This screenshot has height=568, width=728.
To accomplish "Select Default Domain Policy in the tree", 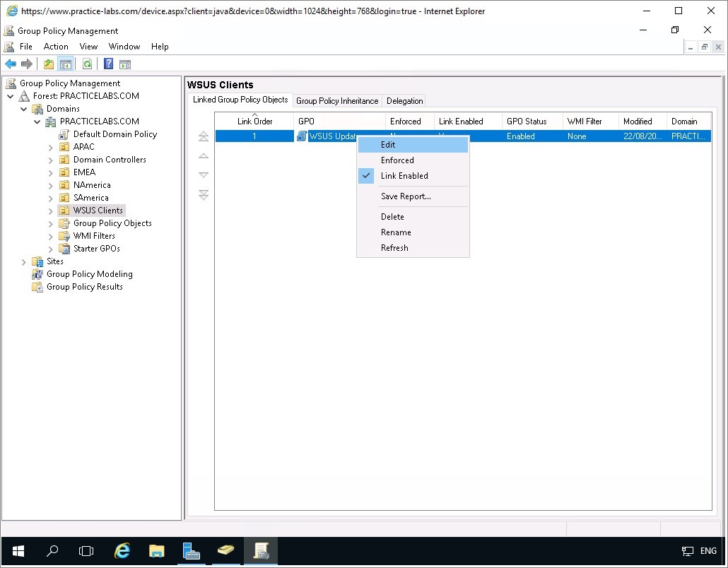I will tap(115, 134).
